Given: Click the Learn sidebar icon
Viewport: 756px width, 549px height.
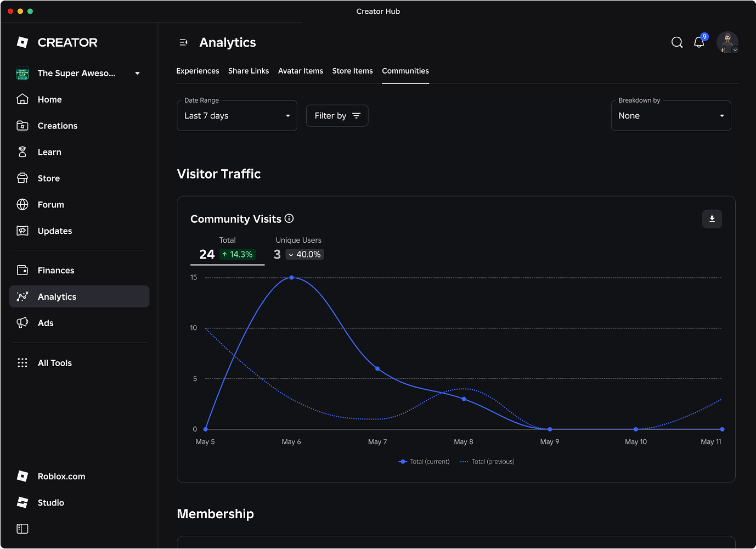Looking at the screenshot, I should [x=22, y=152].
